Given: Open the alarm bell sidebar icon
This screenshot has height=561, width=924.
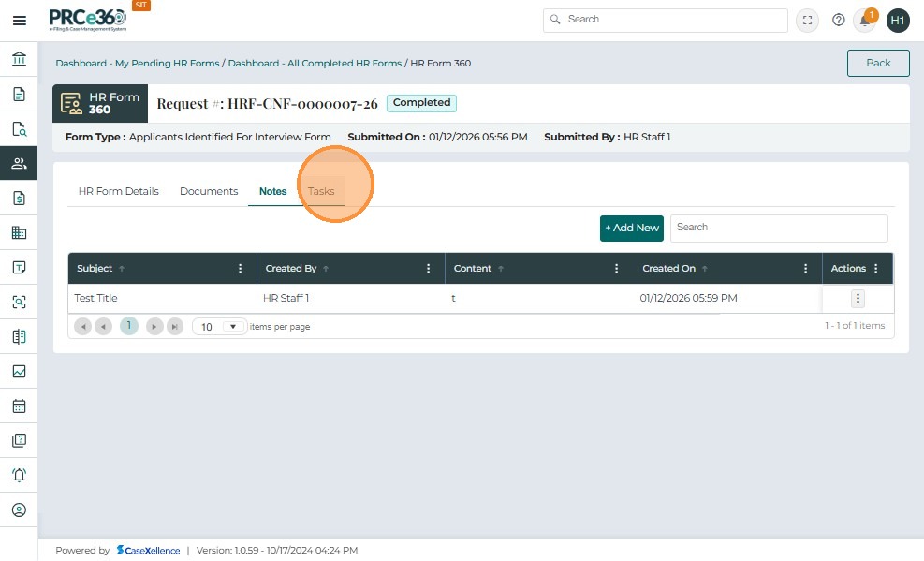Looking at the screenshot, I should tap(19, 475).
